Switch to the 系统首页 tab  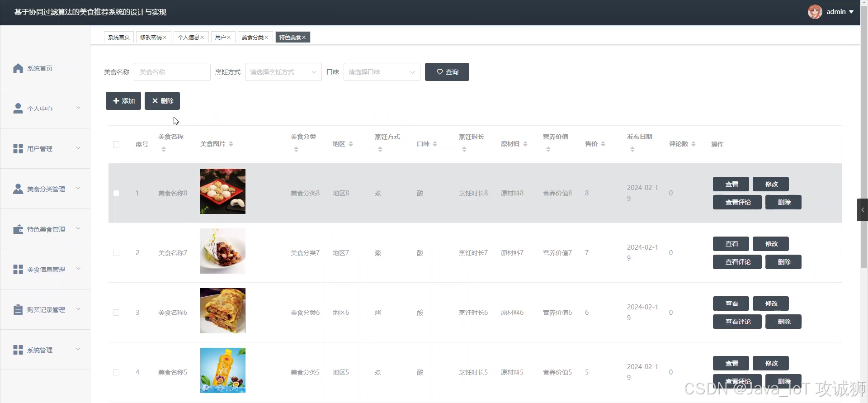pyautogui.click(x=119, y=37)
